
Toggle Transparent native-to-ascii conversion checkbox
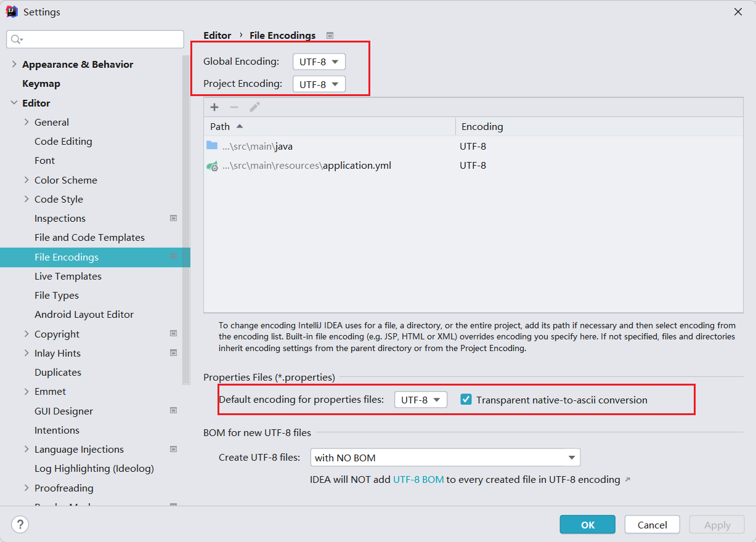pos(466,400)
